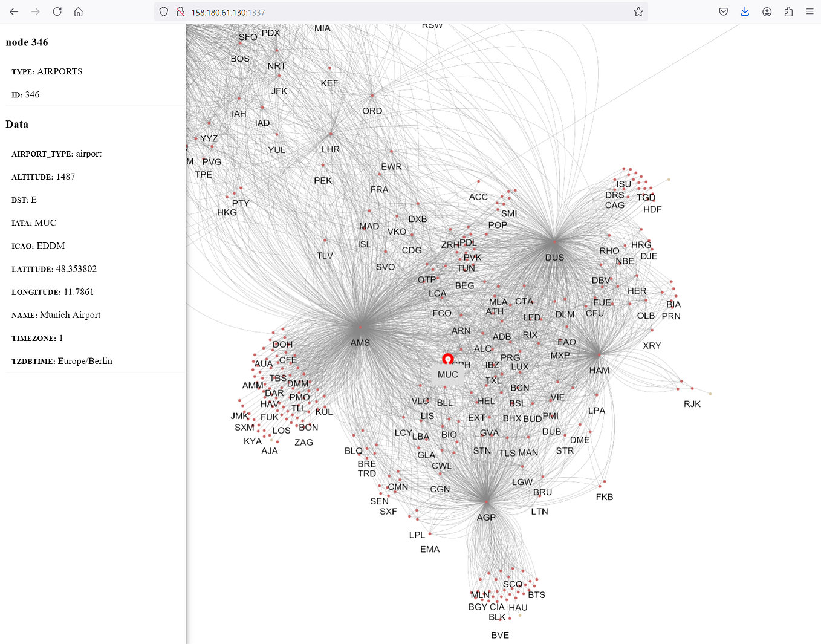Click the shield privacy icon in address bar
Screen dimensions: 821x644
[x=163, y=11]
